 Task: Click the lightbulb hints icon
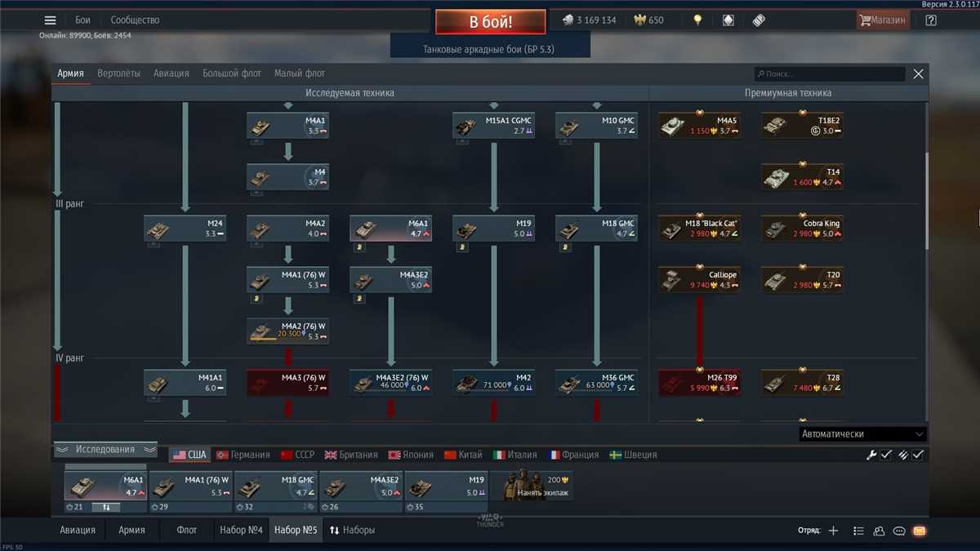click(697, 20)
